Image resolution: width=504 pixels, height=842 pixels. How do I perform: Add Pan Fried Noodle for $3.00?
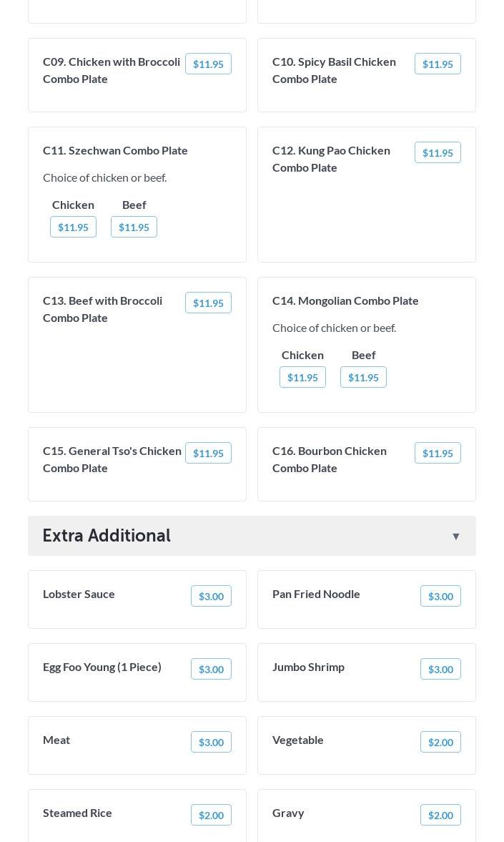pos(440,596)
